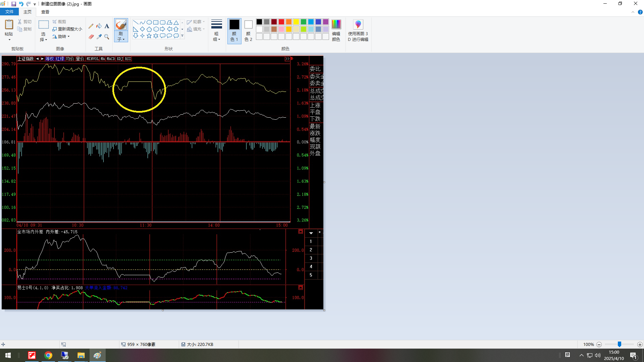Image resolution: width=644 pixels, height=362 pixels.
Task: Open the Size line thickness dropdown
Action: [217, 30]
